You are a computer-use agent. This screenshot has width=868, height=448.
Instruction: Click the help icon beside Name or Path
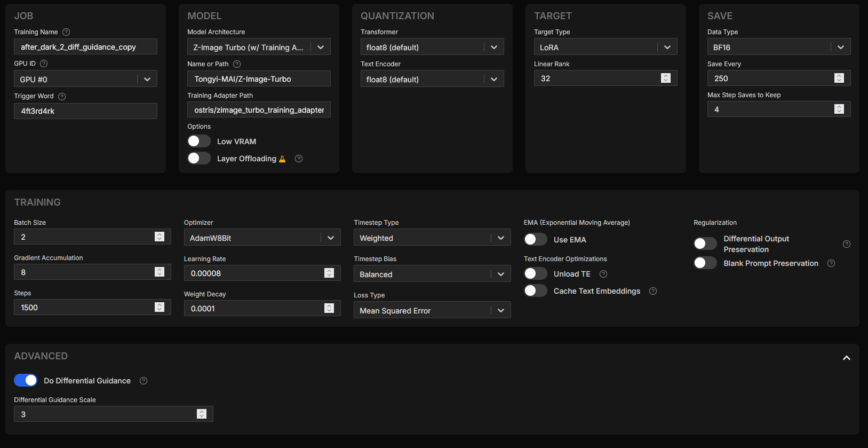coord(237,64)
